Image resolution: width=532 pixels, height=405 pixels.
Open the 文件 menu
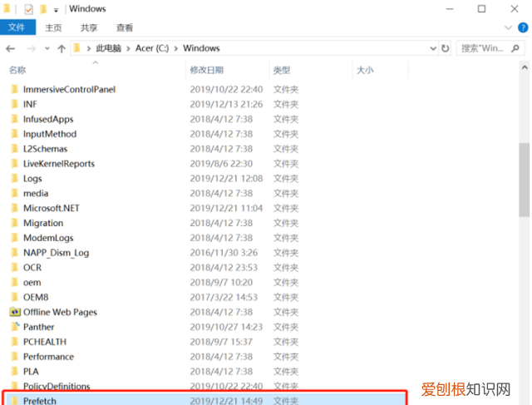(x=17, y=27)
